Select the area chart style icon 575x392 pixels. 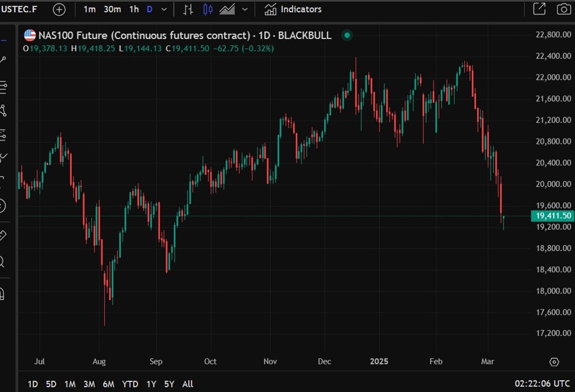[227, 9]
